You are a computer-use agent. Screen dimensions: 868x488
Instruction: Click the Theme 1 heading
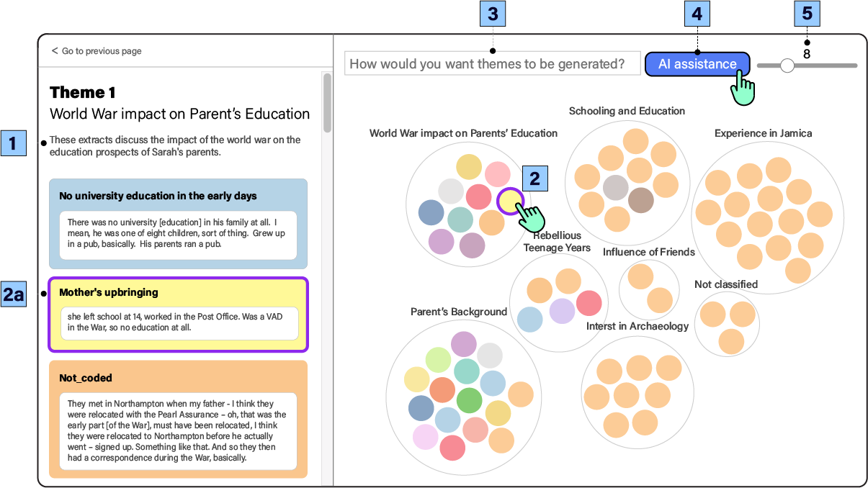[82, 92]
